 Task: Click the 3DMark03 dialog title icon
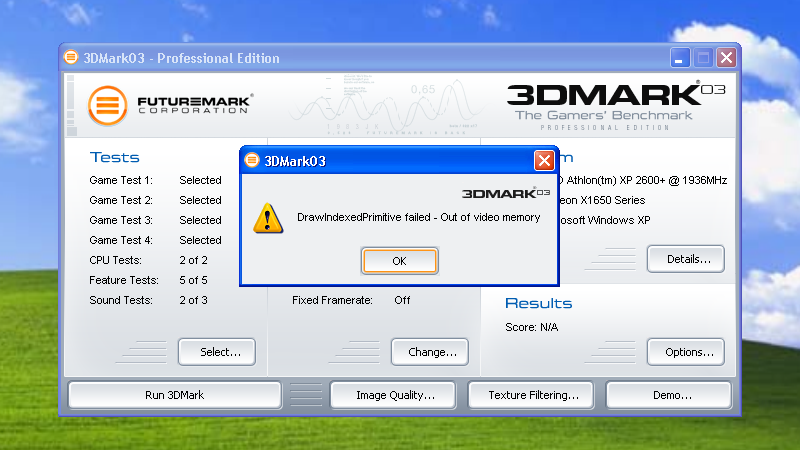click(252, 160)
